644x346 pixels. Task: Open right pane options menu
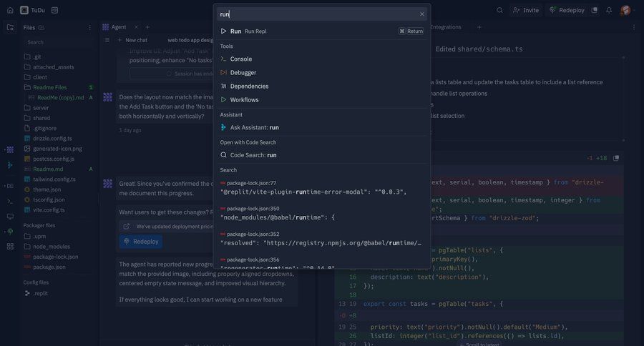634,27
